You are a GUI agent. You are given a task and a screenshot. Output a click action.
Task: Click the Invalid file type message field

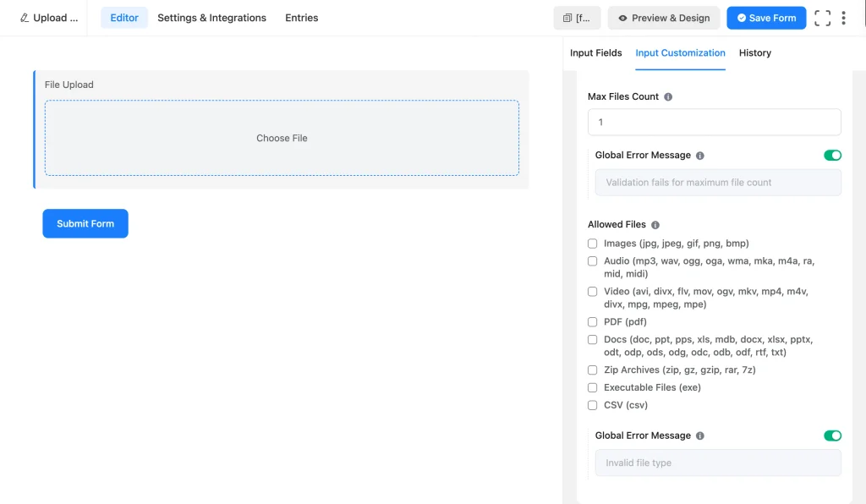[718, 463]
